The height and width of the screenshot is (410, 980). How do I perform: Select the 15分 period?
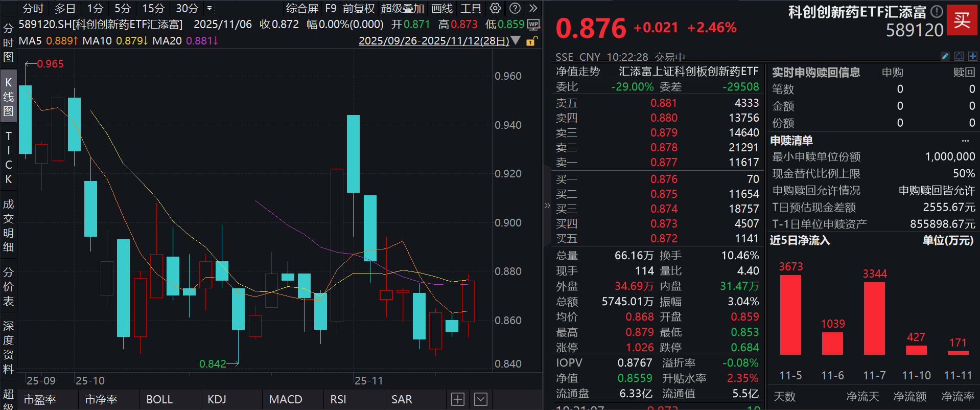(153, 8)
